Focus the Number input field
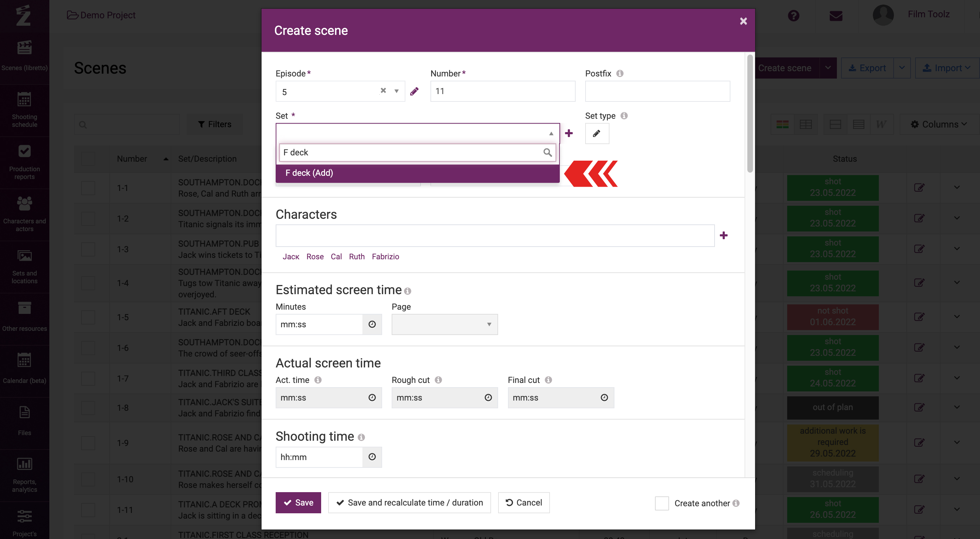The height and width of the screenshot is (539, 980). 503,91
